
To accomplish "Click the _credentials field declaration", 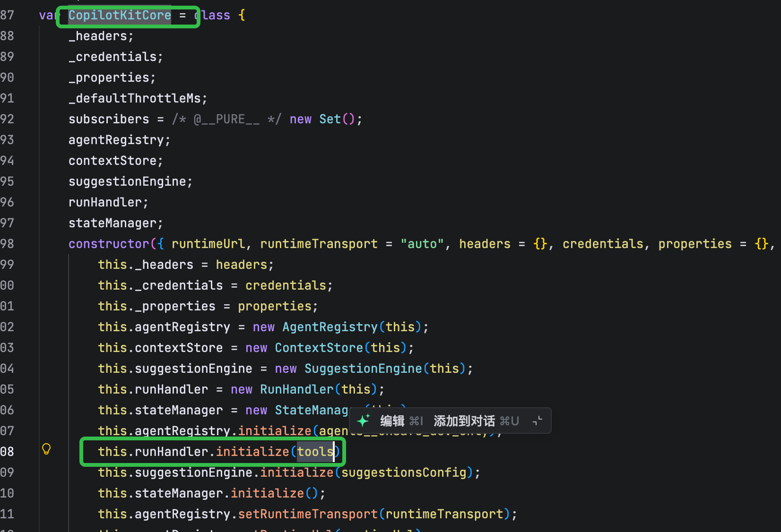I will point(116,57).
